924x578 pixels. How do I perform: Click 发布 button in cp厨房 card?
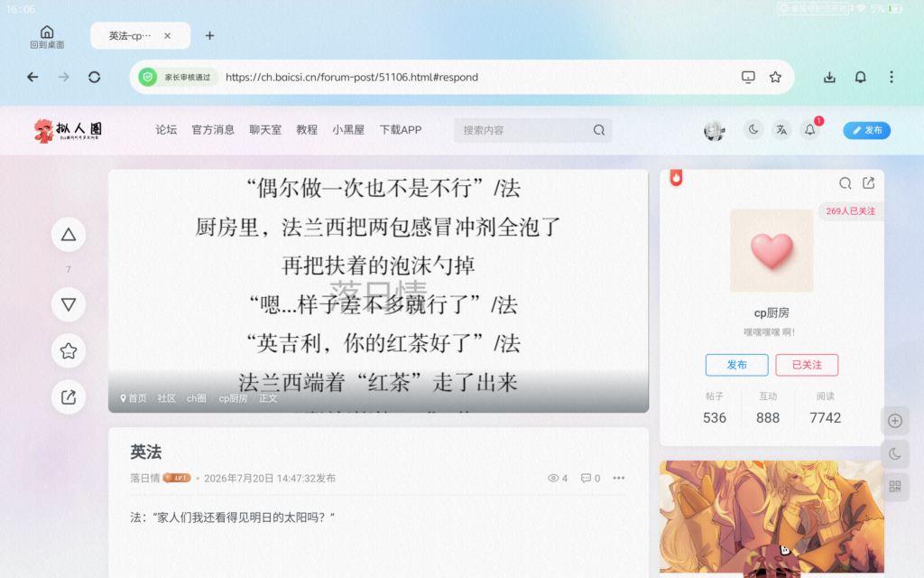tap(736, 365)
